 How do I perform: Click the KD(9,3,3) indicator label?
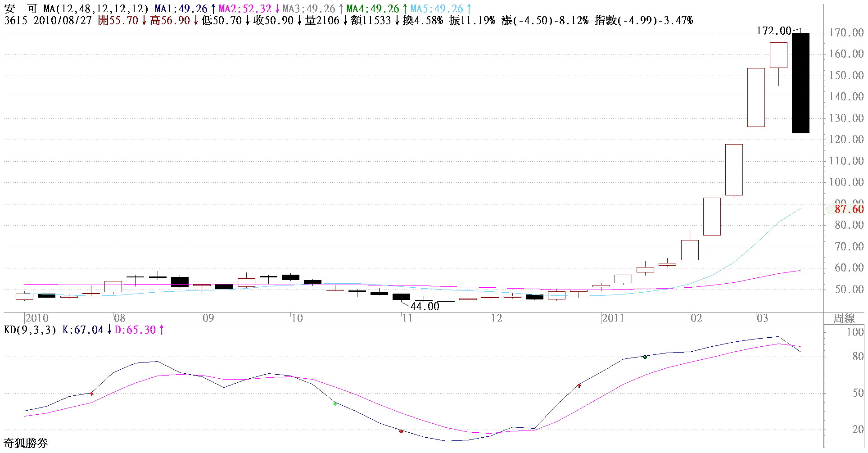[x=30, y=330]
